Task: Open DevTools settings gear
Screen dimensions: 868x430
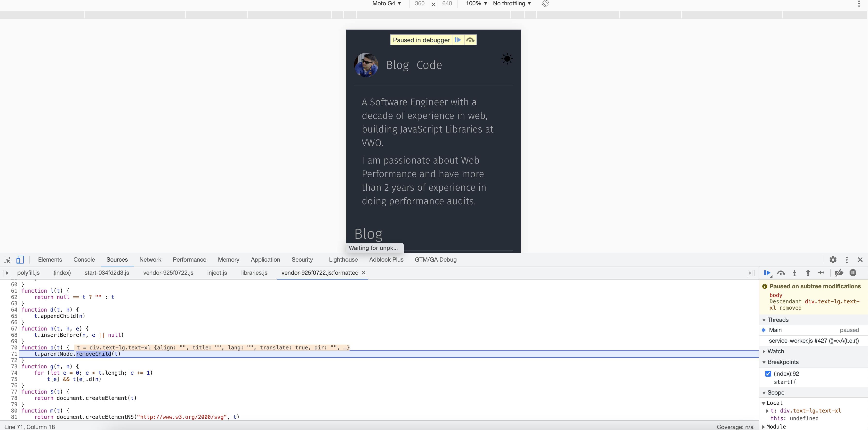Action: coord(833,260)
